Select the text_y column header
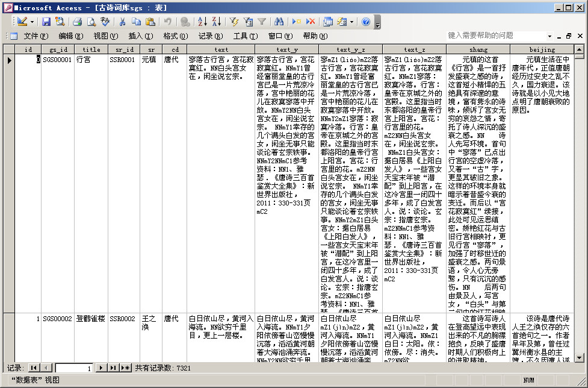Image resolution: width=588 pixels, height=388 pixels. click(x=287, y=49)
